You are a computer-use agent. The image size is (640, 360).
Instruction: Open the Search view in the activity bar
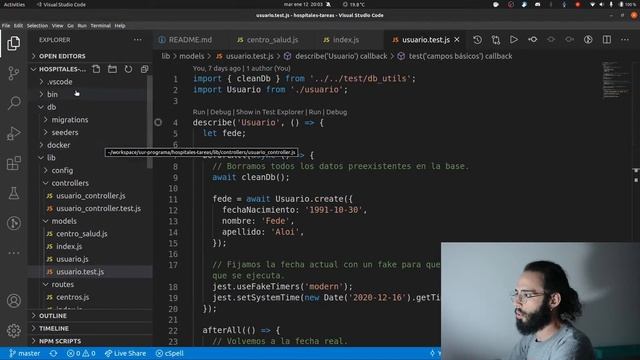[13, 103]
